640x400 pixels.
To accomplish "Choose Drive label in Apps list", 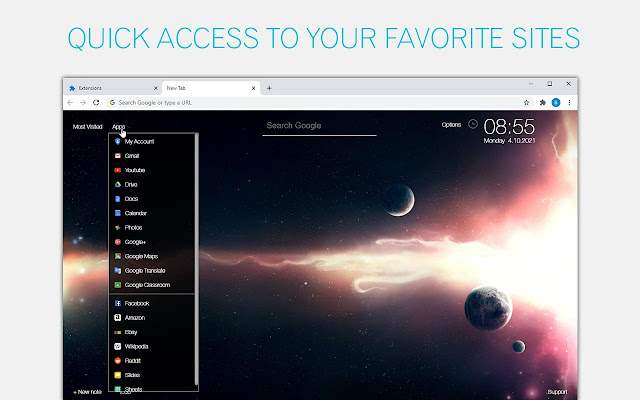I will click(131, 184).
